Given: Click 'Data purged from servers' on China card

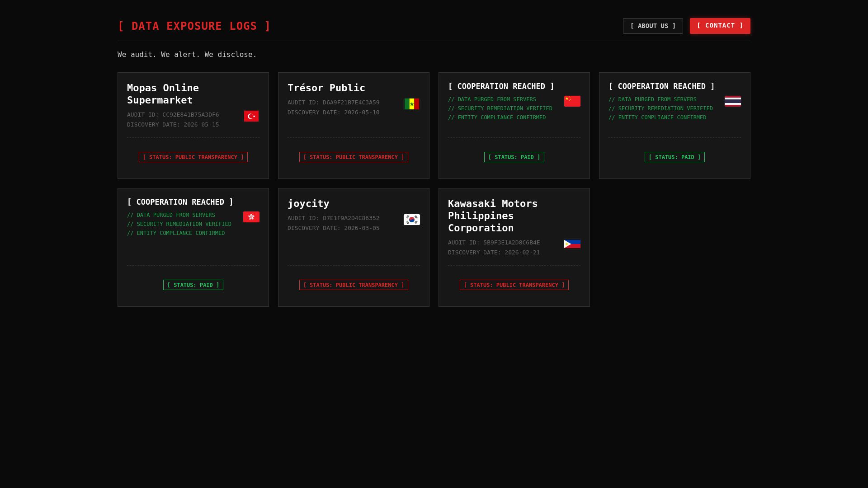Looking at the screenshot, I should coord(492,99).
